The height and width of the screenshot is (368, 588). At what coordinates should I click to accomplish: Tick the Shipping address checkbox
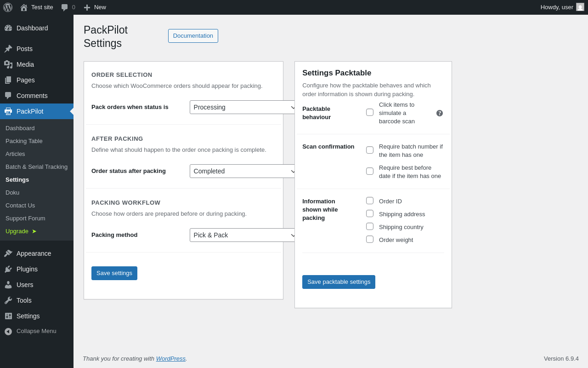370,213
